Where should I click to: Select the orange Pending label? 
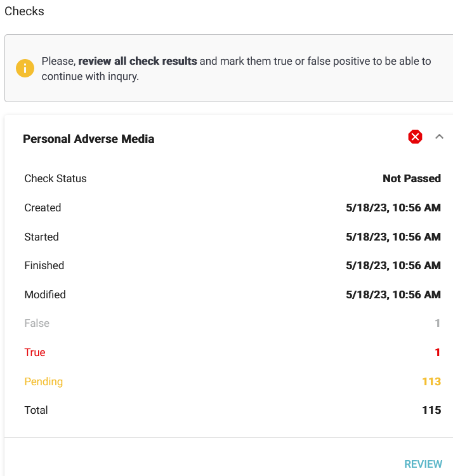[x=43, y=381]
